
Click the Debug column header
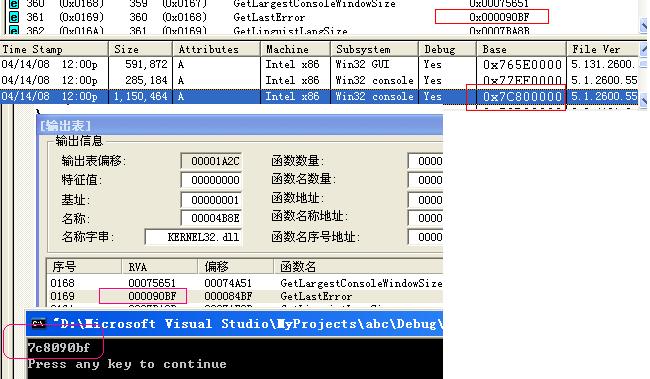pyautogui.click(x=447, y=49)
